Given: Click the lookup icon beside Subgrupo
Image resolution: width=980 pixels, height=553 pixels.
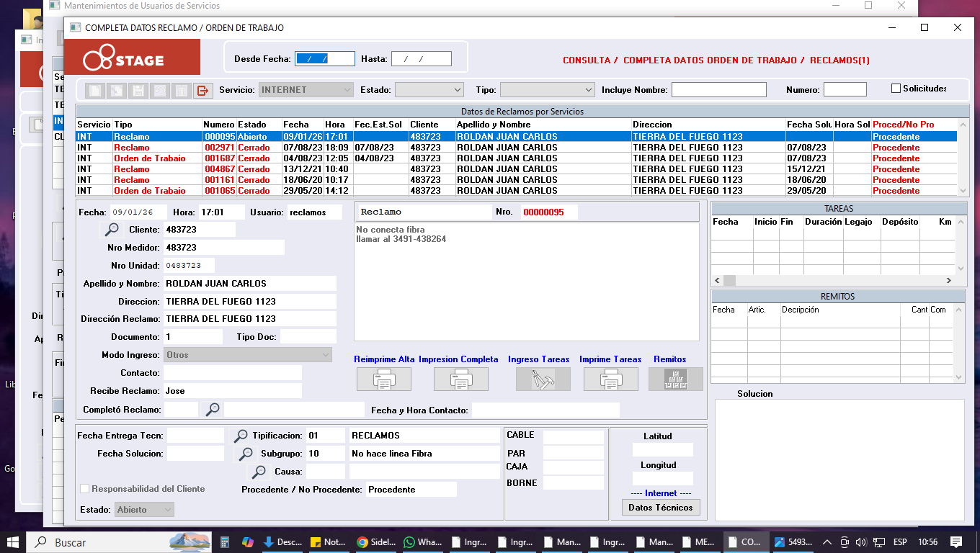Looking at the screenshot, I should [x=246, y=454].
